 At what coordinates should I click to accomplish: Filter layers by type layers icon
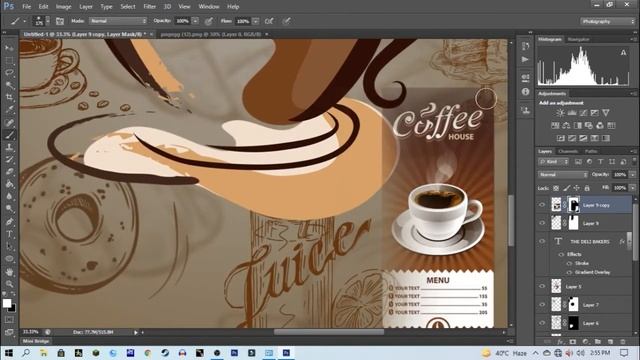tap(600, 162)
